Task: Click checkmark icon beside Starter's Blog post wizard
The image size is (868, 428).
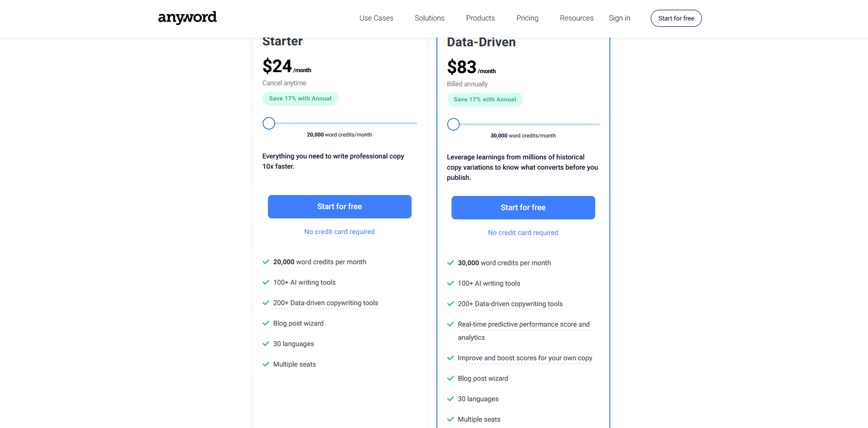Action: [x=266, y=323]
